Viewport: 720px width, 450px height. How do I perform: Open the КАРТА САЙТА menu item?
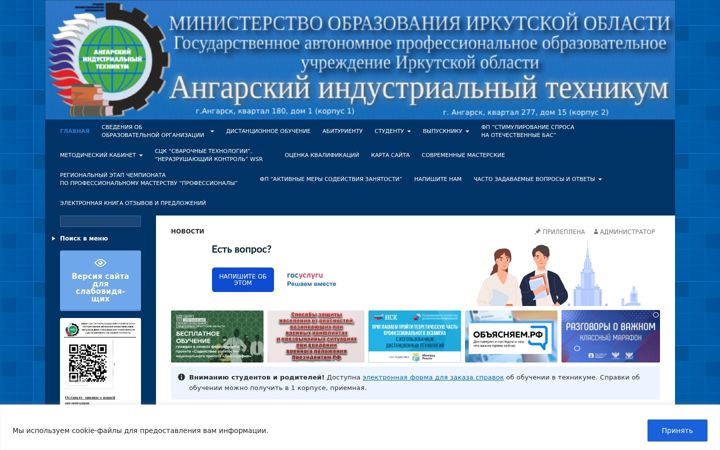[x=390, y=155]
